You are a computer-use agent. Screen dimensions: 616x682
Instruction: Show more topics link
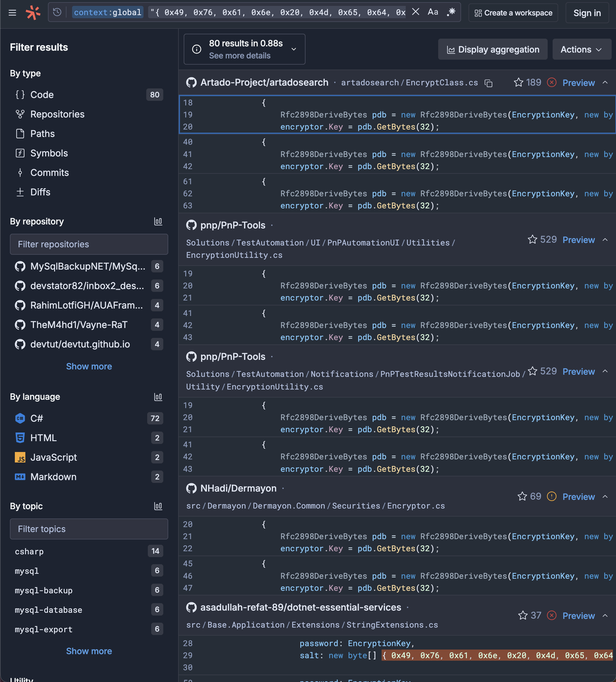[x=89, y=651]
